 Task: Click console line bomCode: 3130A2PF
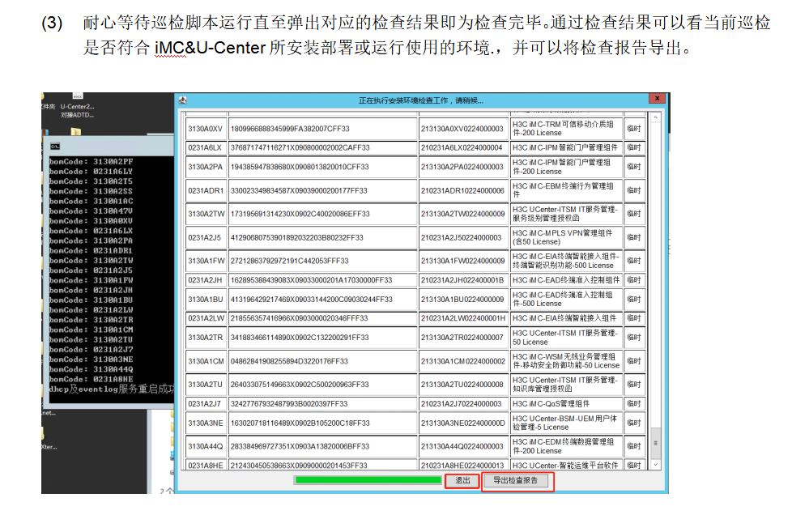(x=92, y=162)
